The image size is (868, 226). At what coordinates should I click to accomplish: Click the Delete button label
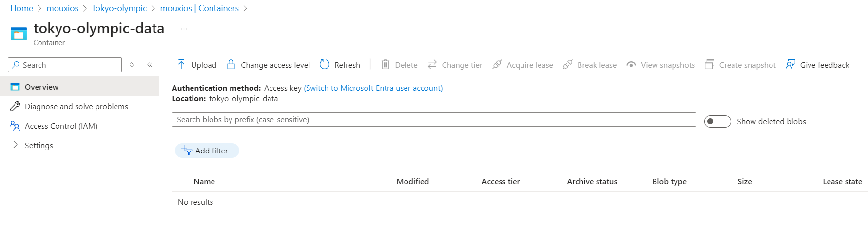[x=406, y=65]
